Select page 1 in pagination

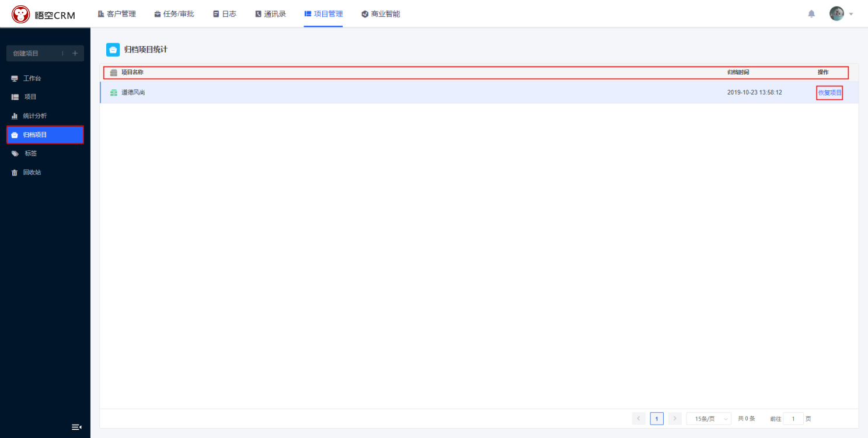tap(657, 419)
